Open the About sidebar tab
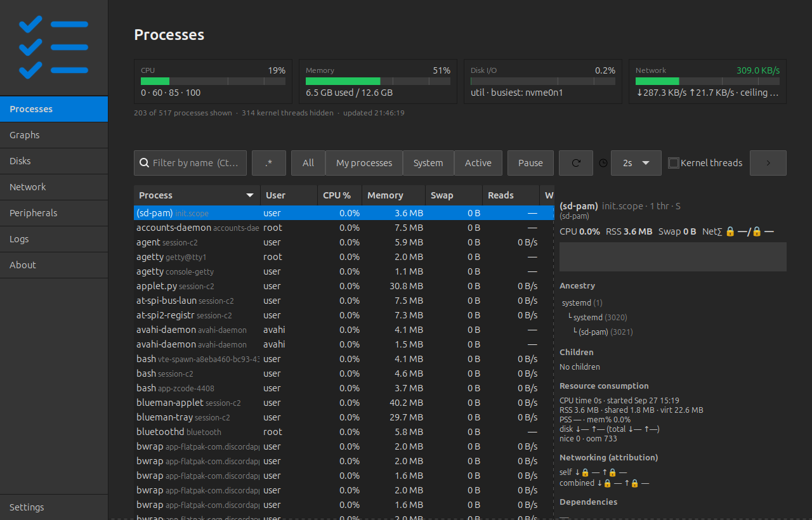This screenshot has width=812, height=520. coord(54,265)
